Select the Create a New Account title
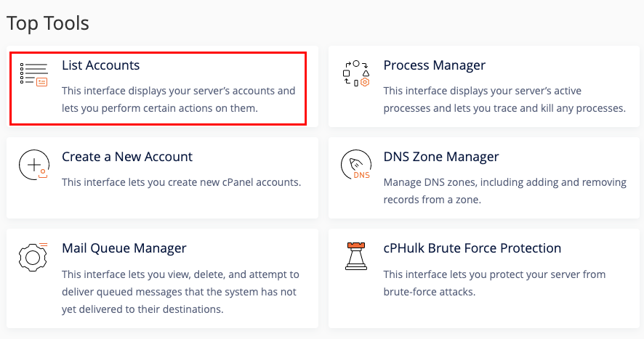 (x=127, y=157)
